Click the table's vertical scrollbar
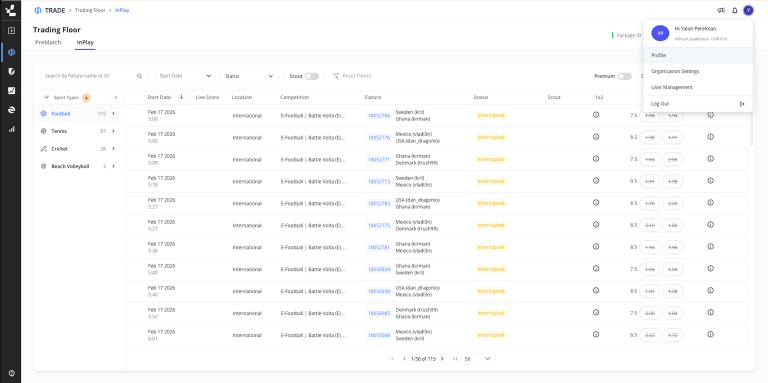Viewport: 768px width, 383px height. click(x=751, y=125)
